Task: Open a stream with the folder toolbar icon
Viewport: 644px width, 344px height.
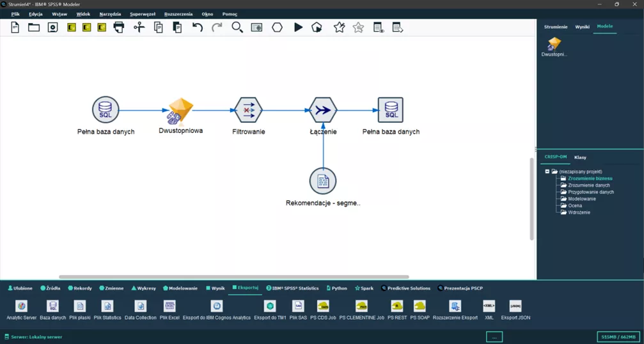Action: pyautogui.click(x=34, y=27)
